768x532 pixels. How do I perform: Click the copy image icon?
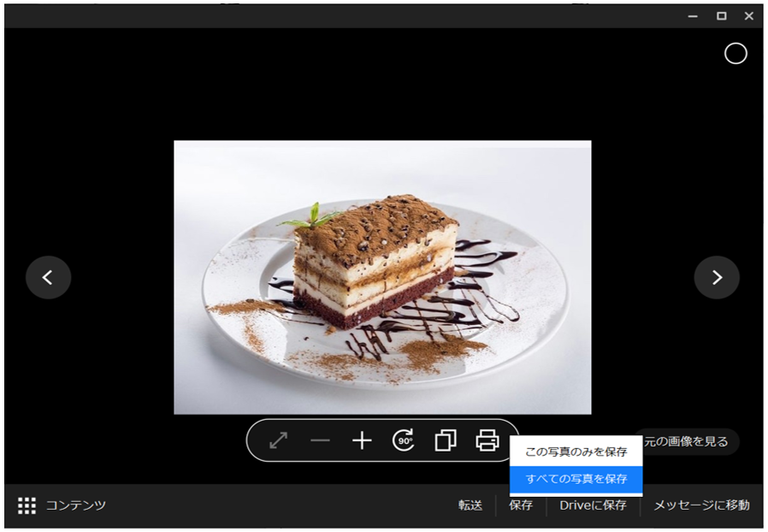(x=446, y=440)
